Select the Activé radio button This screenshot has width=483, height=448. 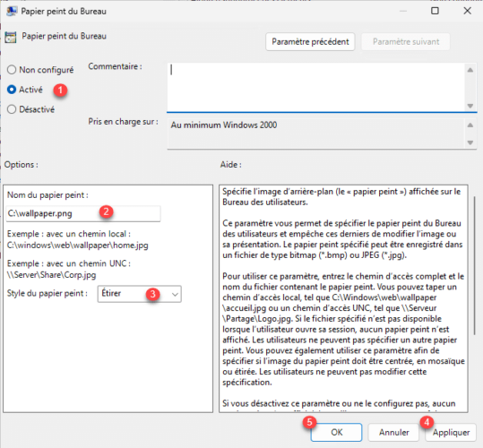pos(12,90)
